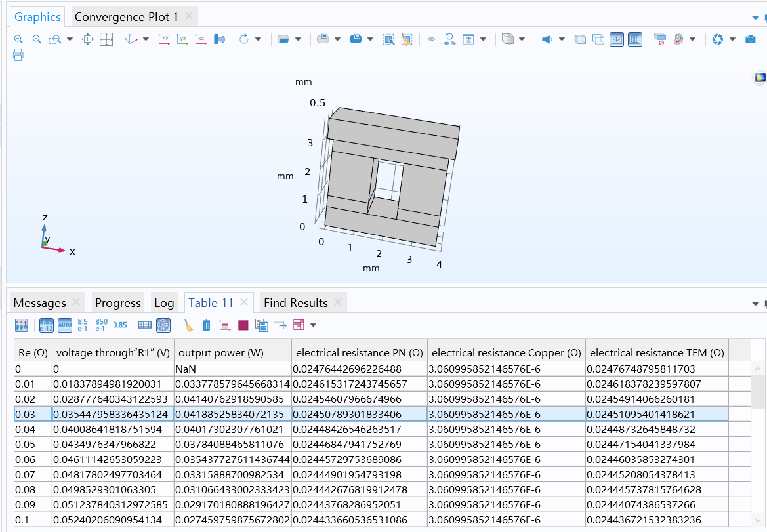
Task: Open the dropdown next to table export icon
Action: (313, 325)
